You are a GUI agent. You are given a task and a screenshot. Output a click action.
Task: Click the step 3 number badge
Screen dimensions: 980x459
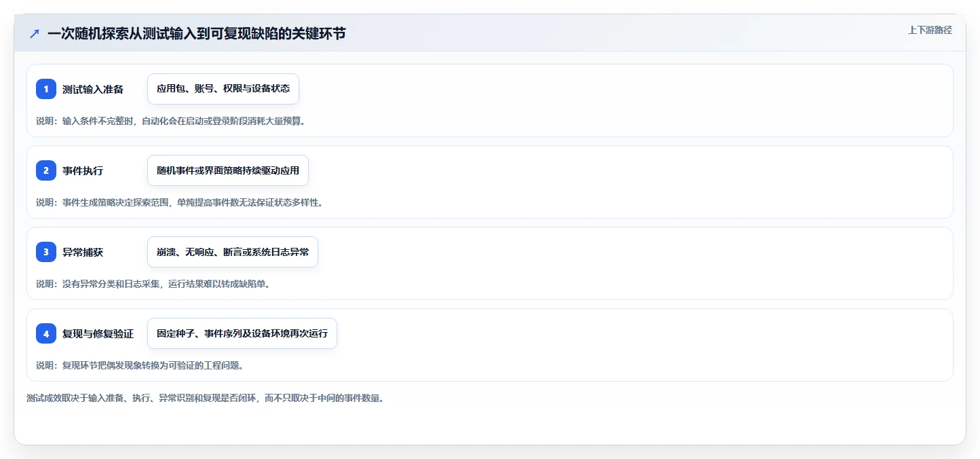[x=46, y=252]
